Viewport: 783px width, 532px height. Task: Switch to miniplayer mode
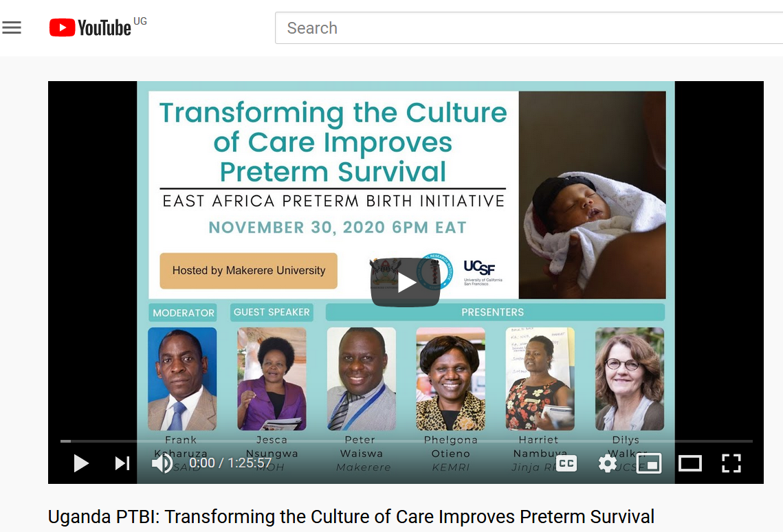tap(649, 463)
